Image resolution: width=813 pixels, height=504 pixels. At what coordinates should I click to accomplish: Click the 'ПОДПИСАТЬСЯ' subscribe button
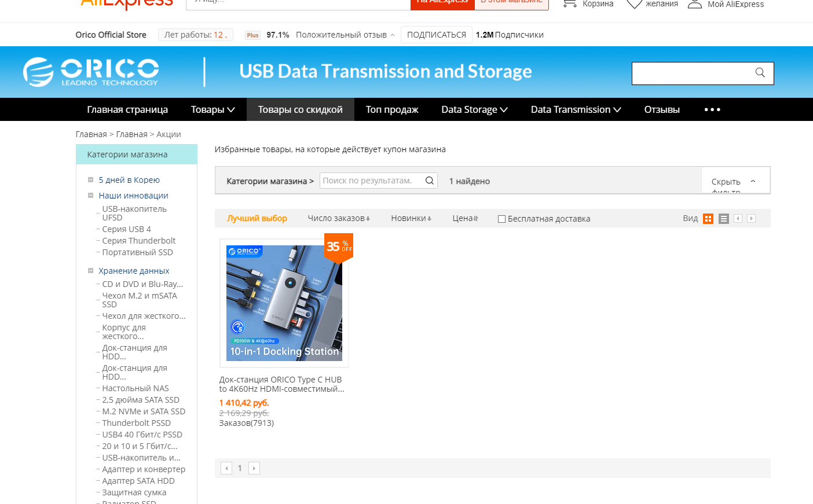(x=437, y=35)
